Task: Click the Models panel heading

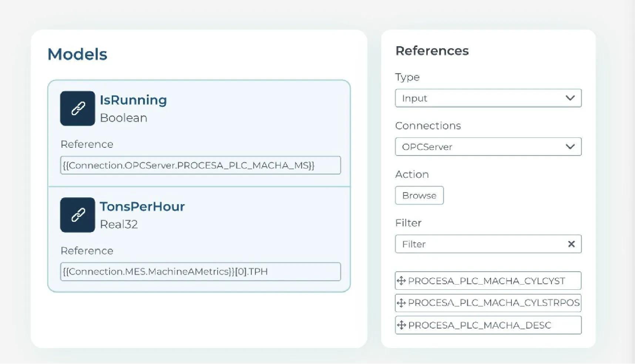Action: point(77,54)
